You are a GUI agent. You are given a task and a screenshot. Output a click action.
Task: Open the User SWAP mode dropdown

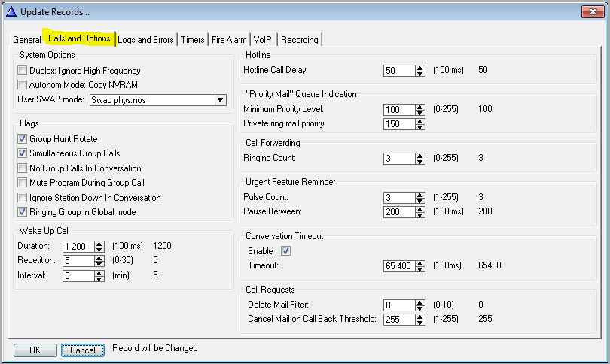[220, 99]
